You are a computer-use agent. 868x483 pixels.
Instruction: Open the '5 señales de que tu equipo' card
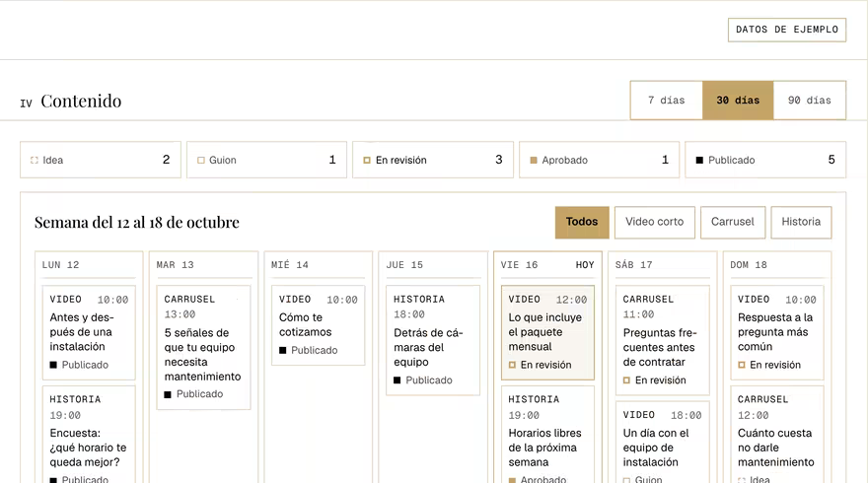[x=204, y=347]
